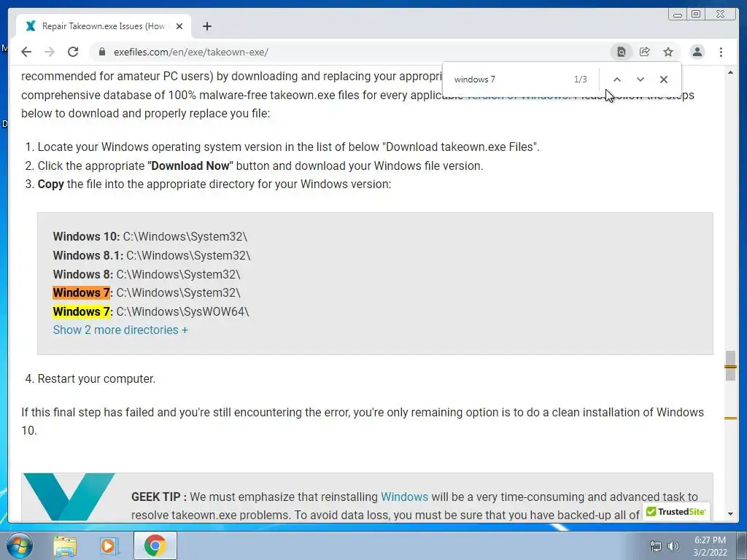747x560 pixels.
Task: Expand Show 2 more directories
Action: [x=120, y=330]
